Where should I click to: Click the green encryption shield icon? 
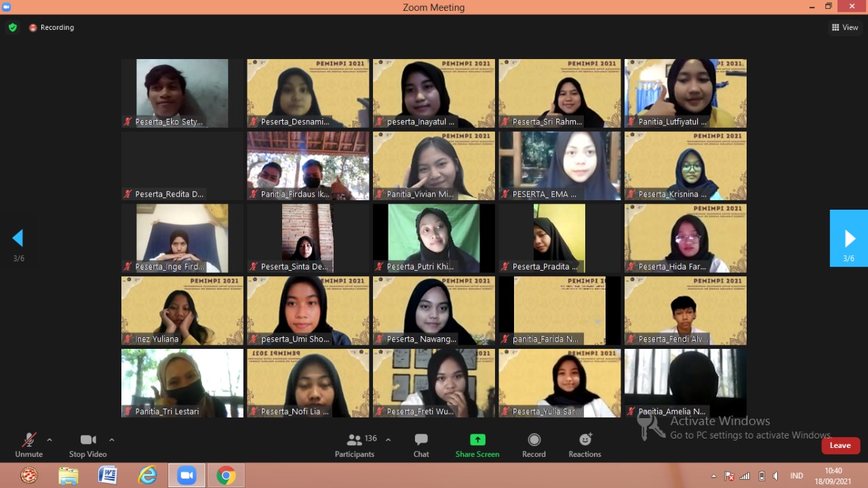(13, 28)
